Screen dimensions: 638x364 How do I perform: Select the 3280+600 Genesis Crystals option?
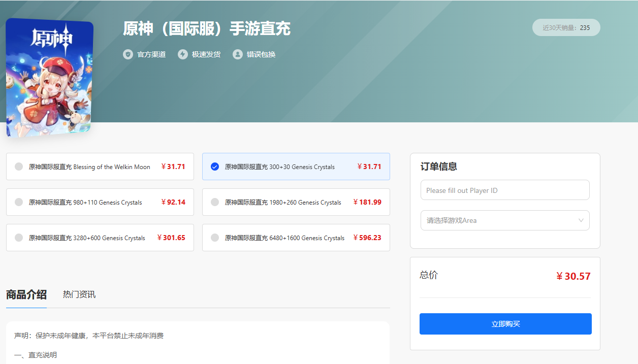click(100, 238)
